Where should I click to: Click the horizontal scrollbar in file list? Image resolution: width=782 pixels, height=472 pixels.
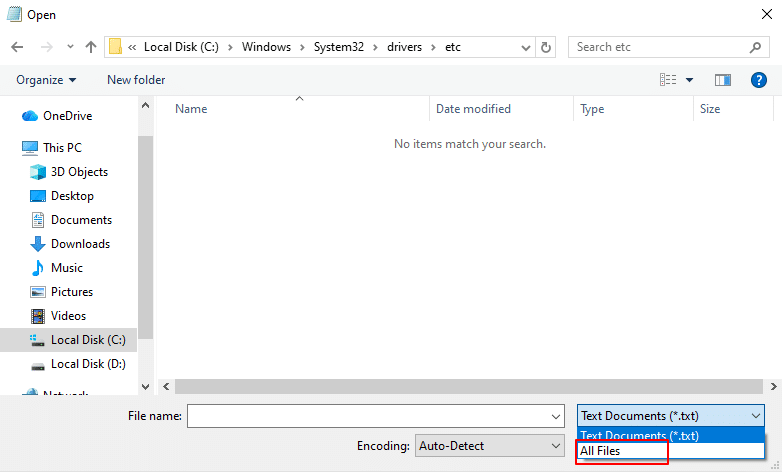(470, 386)
